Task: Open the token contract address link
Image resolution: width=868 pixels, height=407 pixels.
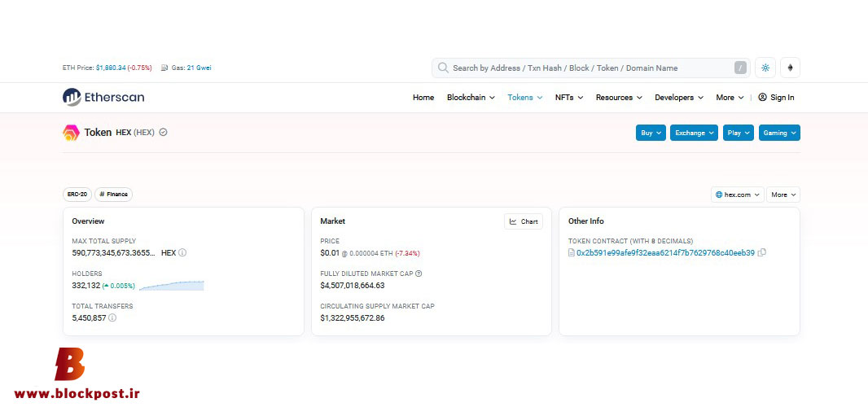Action: click(665, 252)
